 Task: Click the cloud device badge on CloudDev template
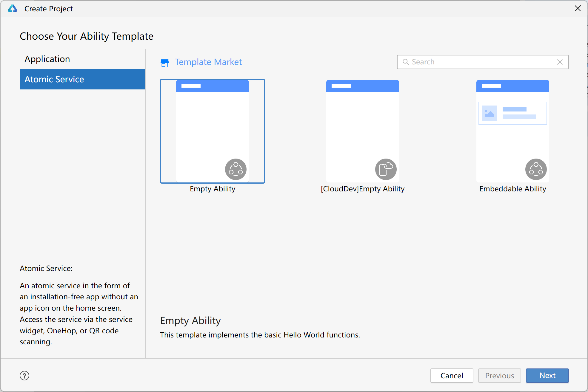[386, 169]
